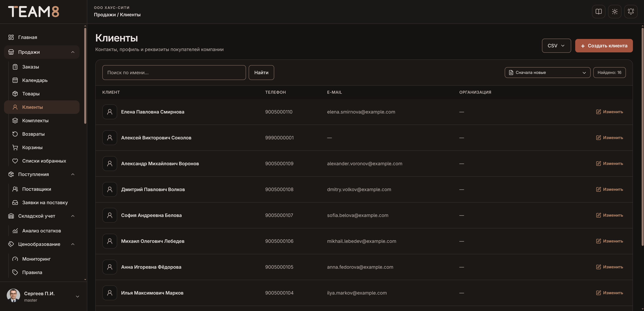Click the Заявки на поставку inbox icon

click(15, 202)
